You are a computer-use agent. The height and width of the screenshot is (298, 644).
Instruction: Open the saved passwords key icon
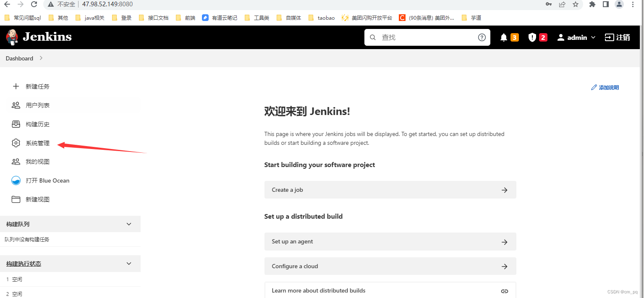pyautogui.click(x=549, y=4)
